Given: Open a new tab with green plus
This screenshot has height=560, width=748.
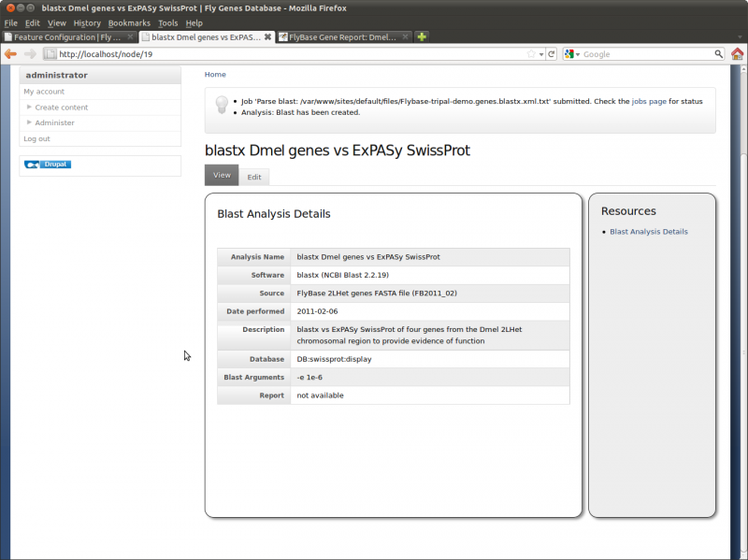Looking at the screenshot, I should point(422,36).
